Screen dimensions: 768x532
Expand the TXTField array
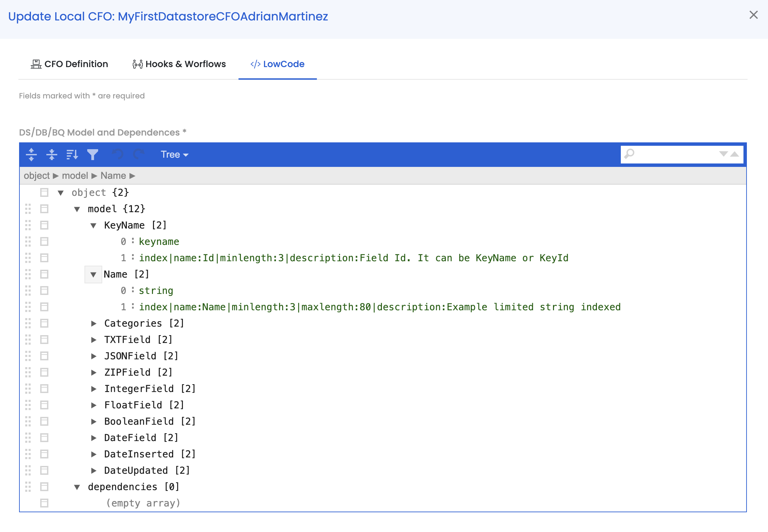point(93,340)
